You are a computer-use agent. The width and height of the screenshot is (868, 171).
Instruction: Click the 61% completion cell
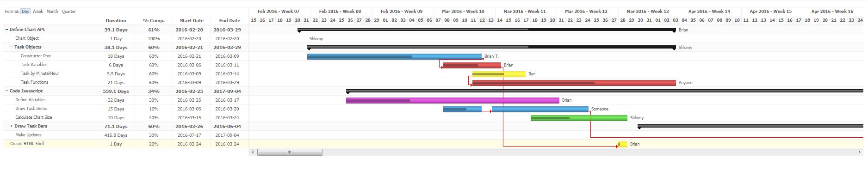pos(154,30)
